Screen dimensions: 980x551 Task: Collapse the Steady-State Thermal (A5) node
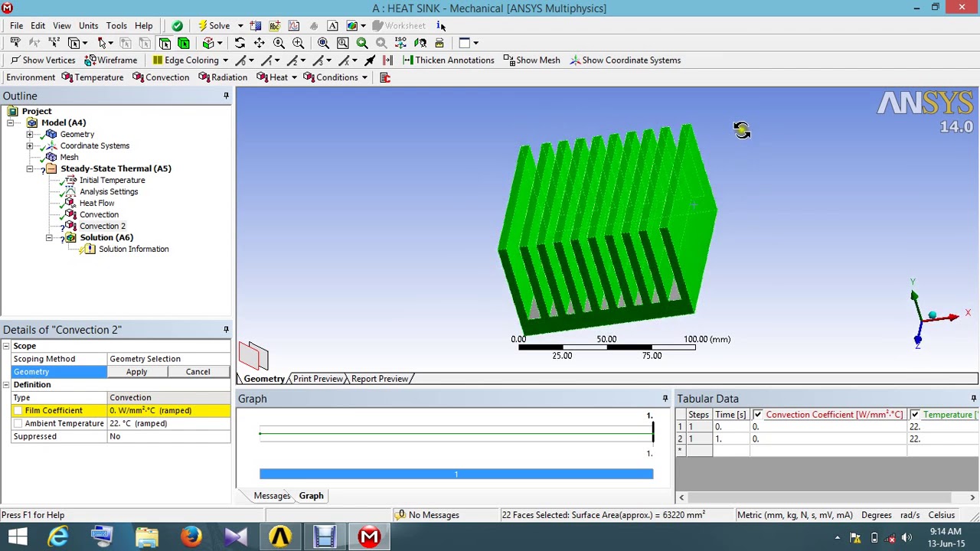point(30,168)
